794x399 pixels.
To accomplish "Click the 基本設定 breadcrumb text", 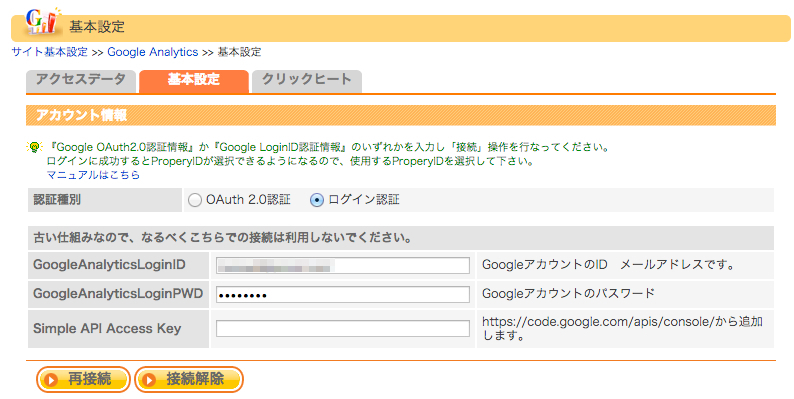I will (x=240, y=52).
